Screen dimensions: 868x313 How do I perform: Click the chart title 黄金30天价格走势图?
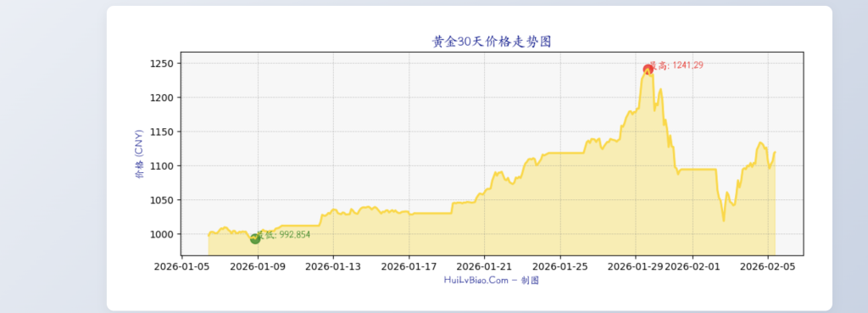[x=492, y=42]
